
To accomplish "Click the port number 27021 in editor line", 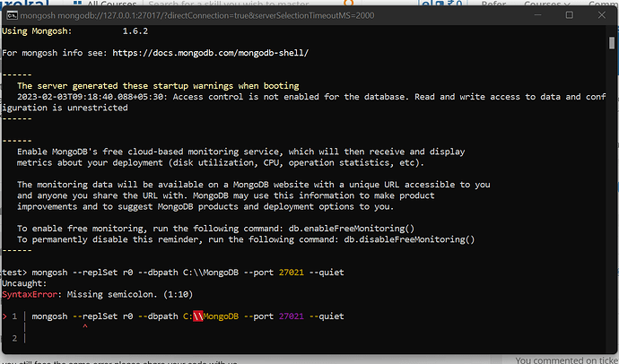I will [293, 316].
